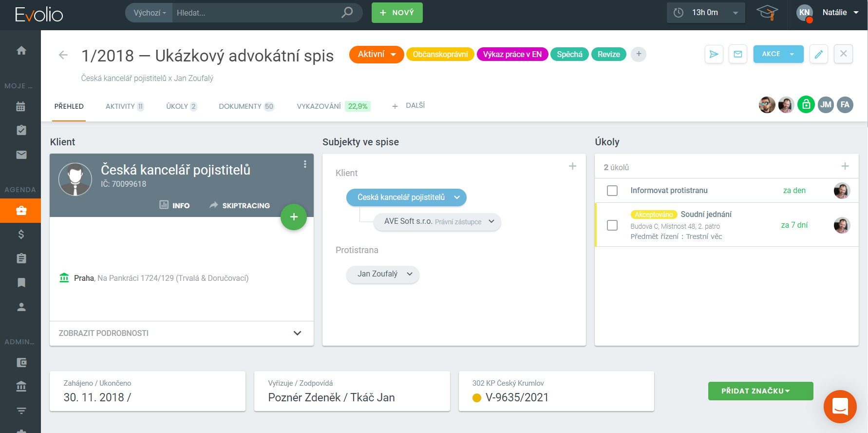This screenshot has width=868, height=433.
Task: Click the envelope icon next to AKCE
Action: pyautogui.click(x=737, y=54)
